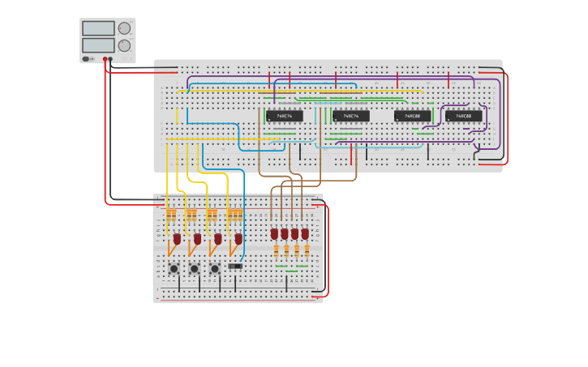Select the third output LED from the left
The height and width of the screenshot is (367, 588).
coord(294,234)
